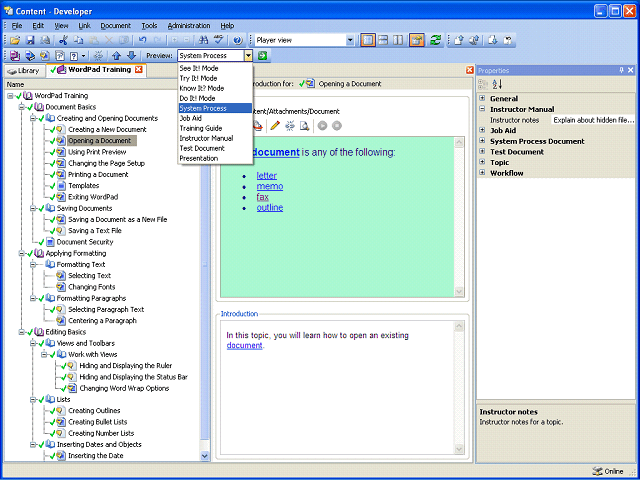Click the blue Help question icon

tap(238, 40)
